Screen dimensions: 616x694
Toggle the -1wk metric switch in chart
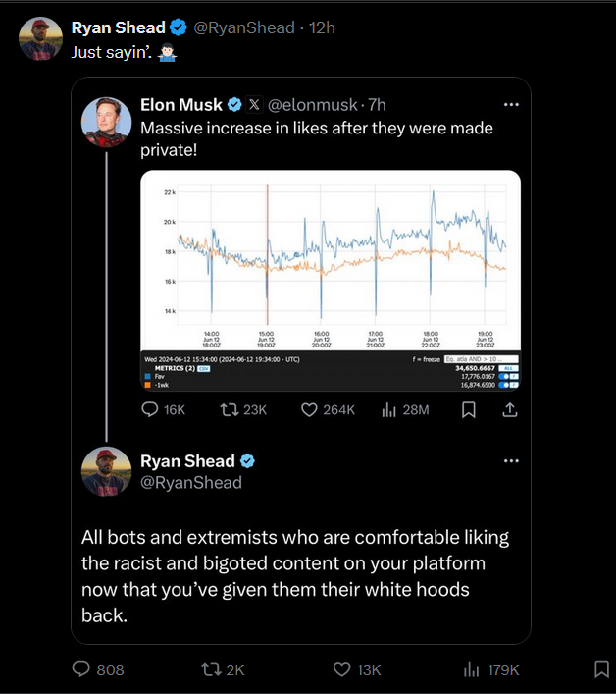click(507, 386)
